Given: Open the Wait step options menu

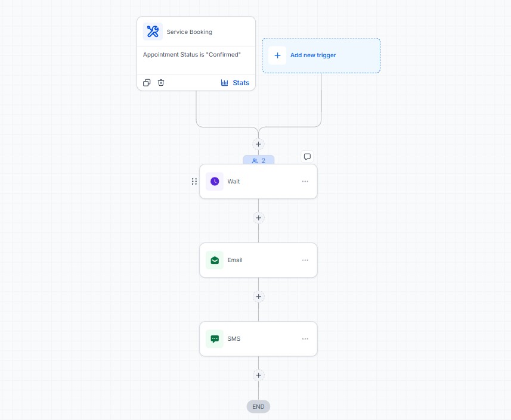Looking at the screenshot, I should (x=305, y=181).
